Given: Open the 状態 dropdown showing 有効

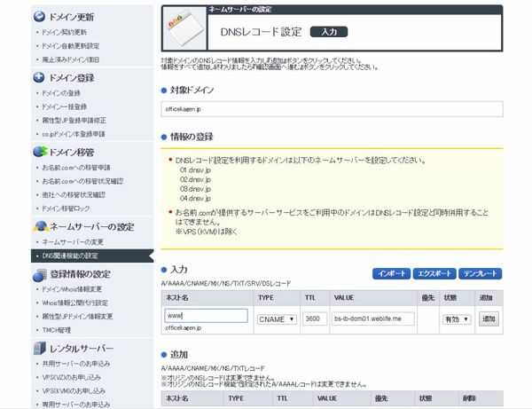Looking at the screenshot, I should point(457,319).
